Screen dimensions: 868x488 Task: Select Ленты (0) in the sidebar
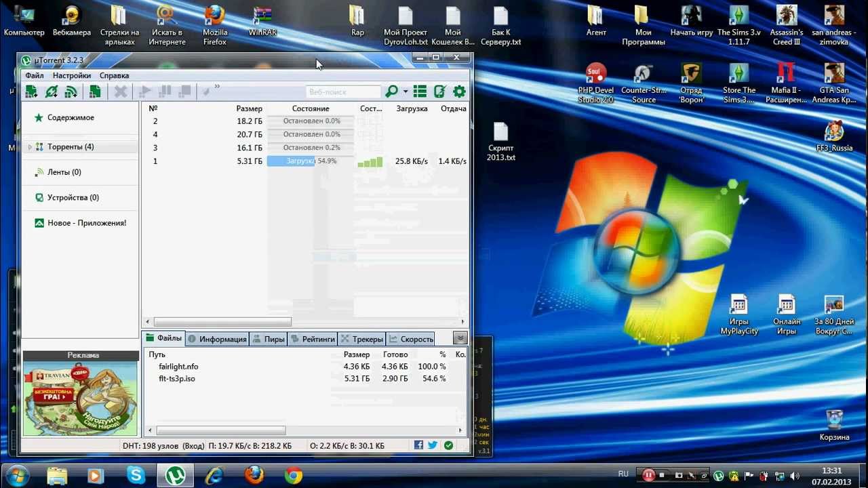click(64, 172)
